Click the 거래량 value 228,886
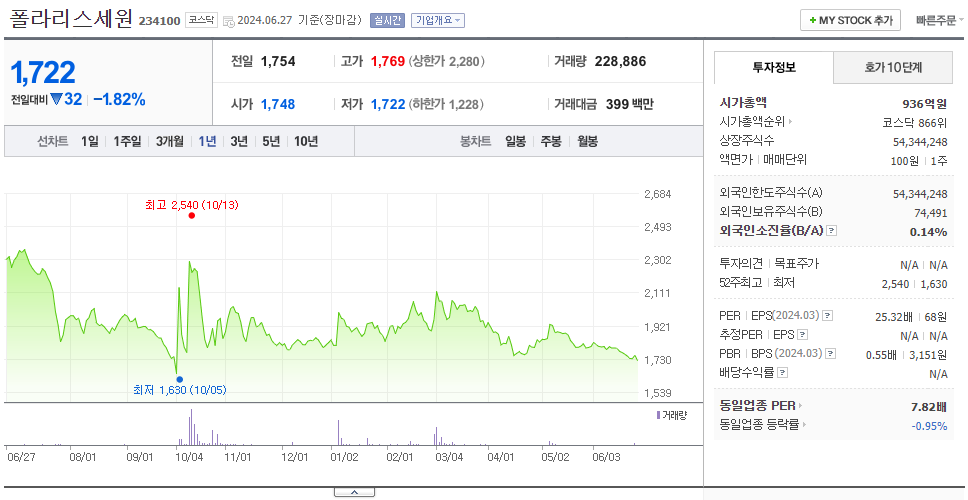The height and width of the screenshot is (500, 968). [620, 61]
